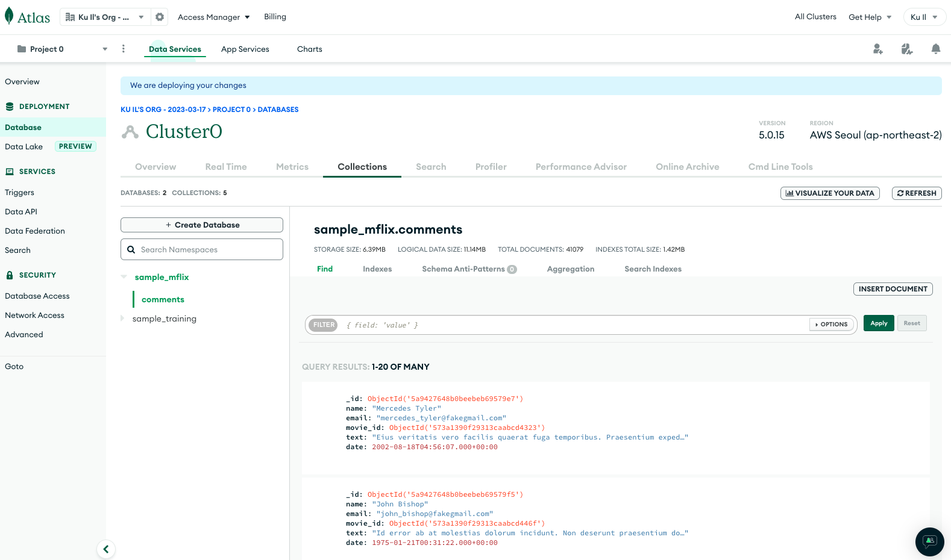Viewport: 951px width, 560px height.
Task: Click the Ku Il's Org breadcrumb
Action: click(163, 110)
